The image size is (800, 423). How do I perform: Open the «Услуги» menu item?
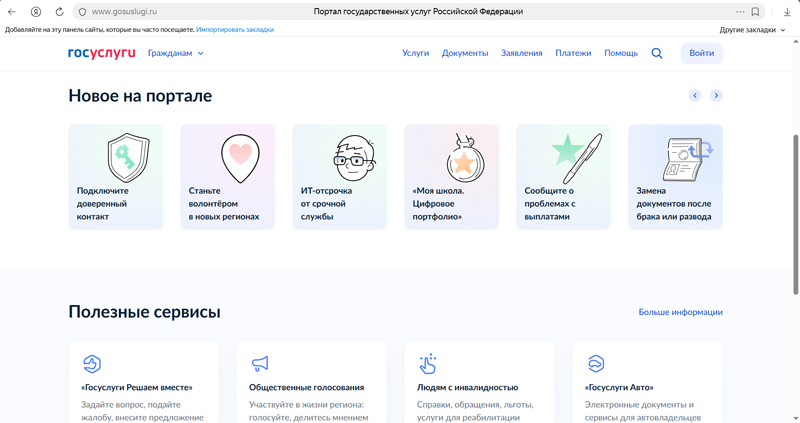415,53
